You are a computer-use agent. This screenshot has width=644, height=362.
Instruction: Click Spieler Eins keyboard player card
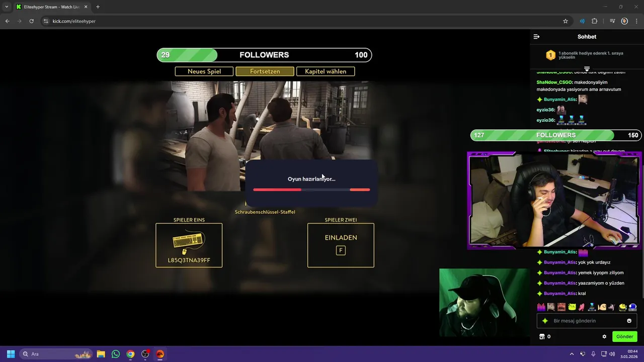tap(189, 245)
